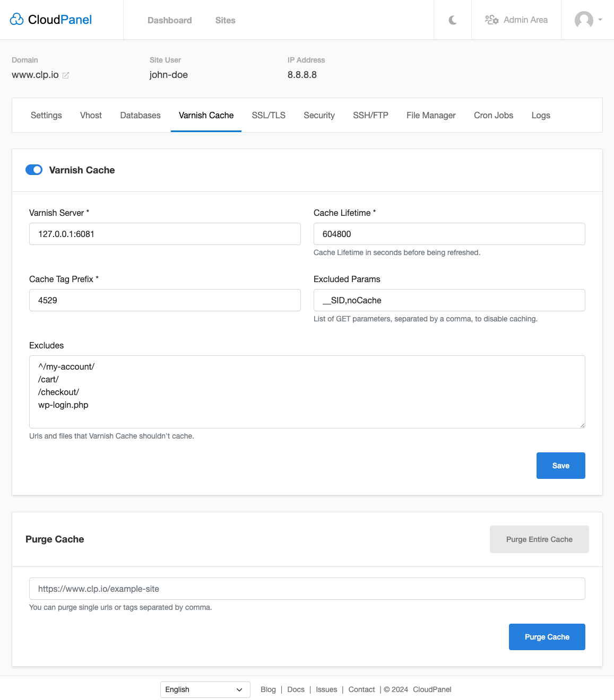This screenshot has height=700, width=614.
Task: Save the Varnish Cache settings
Action: tap(560, 465)
